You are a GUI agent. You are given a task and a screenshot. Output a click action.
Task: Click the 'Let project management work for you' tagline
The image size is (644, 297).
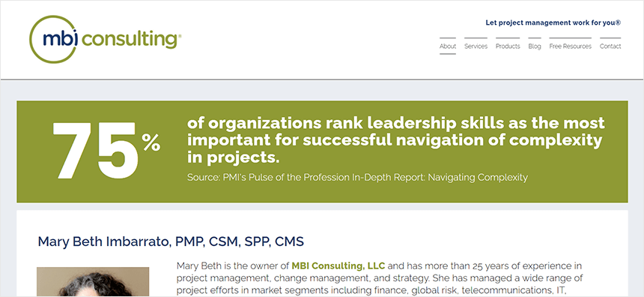(553, 22)
